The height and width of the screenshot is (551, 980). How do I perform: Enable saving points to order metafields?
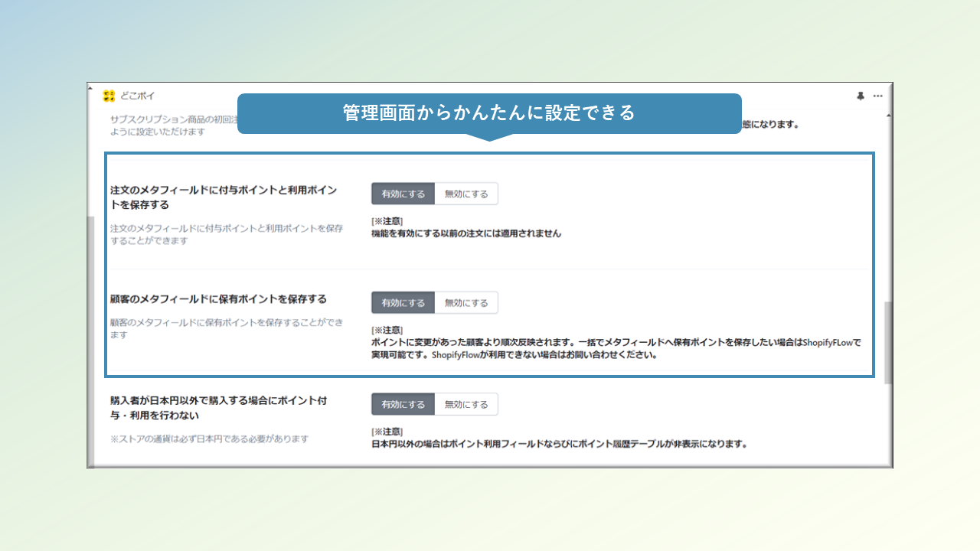pyautogui.click(x=403, y=194)
